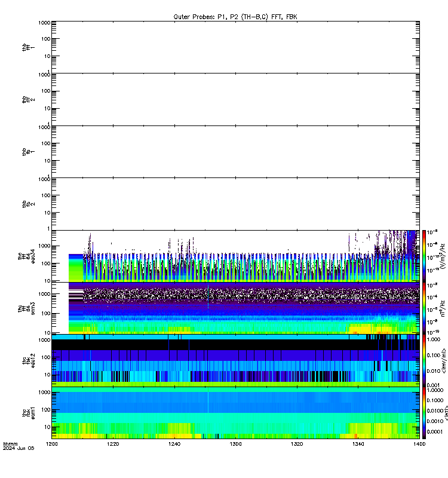Click the 'nT^2/Hz' color bar unit label
This screenshot has width=448, height=478.
443,308
